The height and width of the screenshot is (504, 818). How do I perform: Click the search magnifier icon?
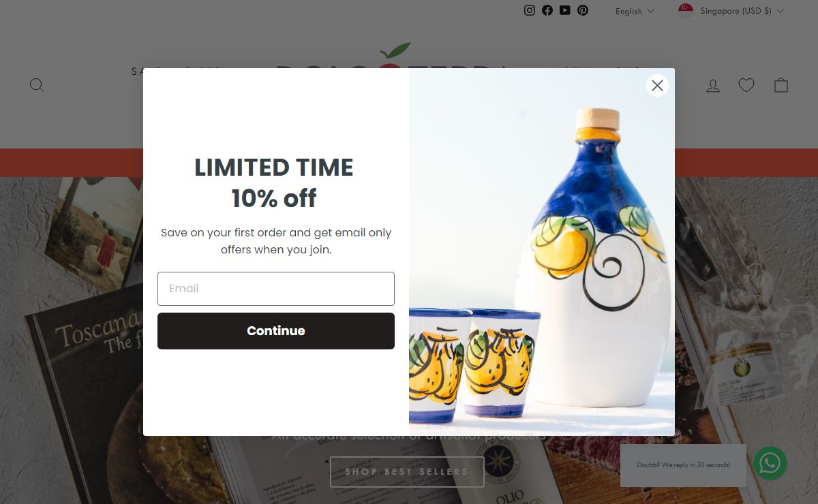[x=37, y=85]
